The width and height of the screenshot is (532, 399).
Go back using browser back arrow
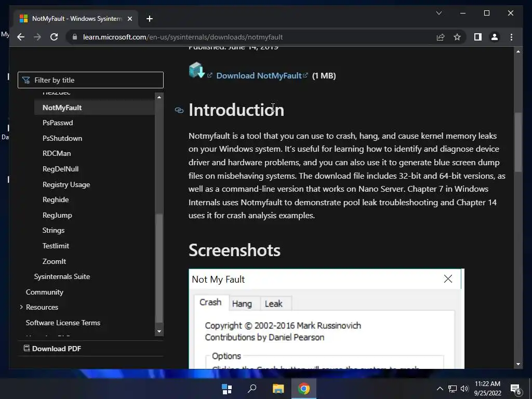[x=21, y=37]
